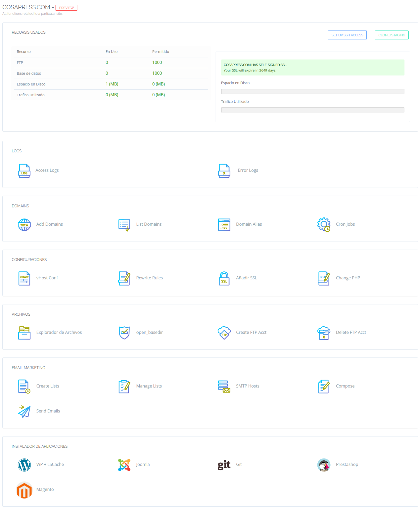Click the Add Domains globe icon
Image resolution: width=420 pixels, height=508 pixels.
[24, 225]
